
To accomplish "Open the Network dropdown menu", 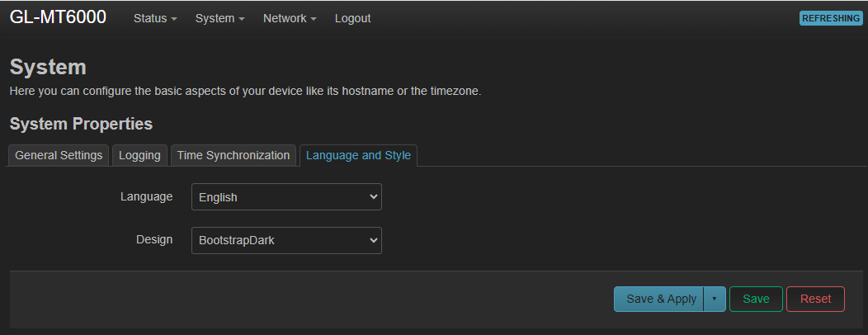I will click(289, 18).
